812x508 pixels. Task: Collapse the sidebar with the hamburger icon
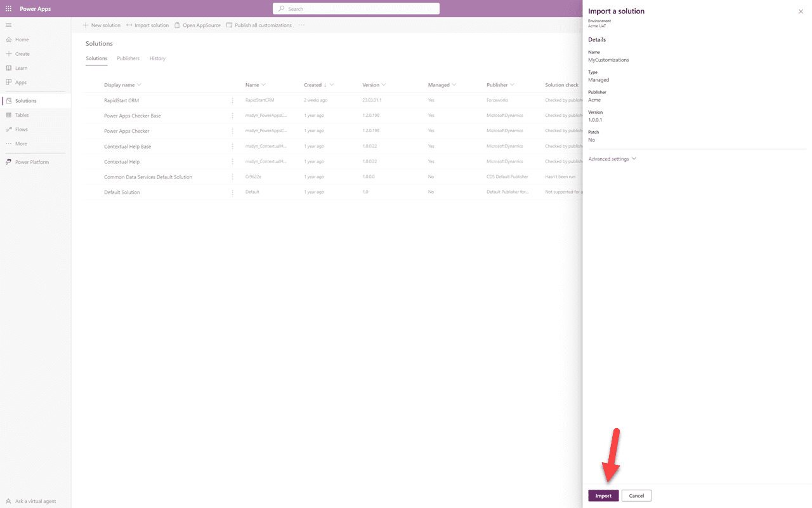(8, 25)
